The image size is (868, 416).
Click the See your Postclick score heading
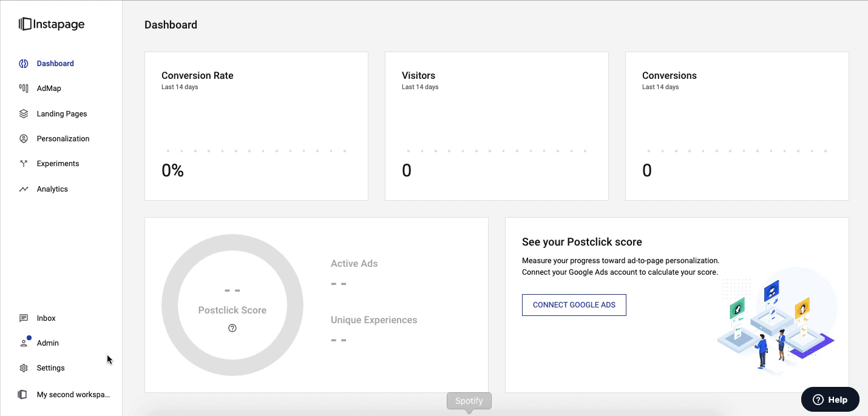[582, 242]
